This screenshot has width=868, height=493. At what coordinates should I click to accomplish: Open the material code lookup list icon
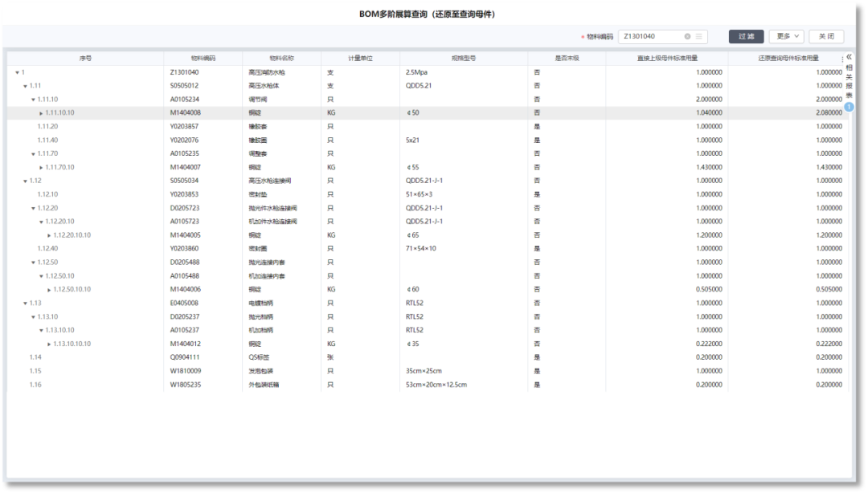(x=699, y=36)
